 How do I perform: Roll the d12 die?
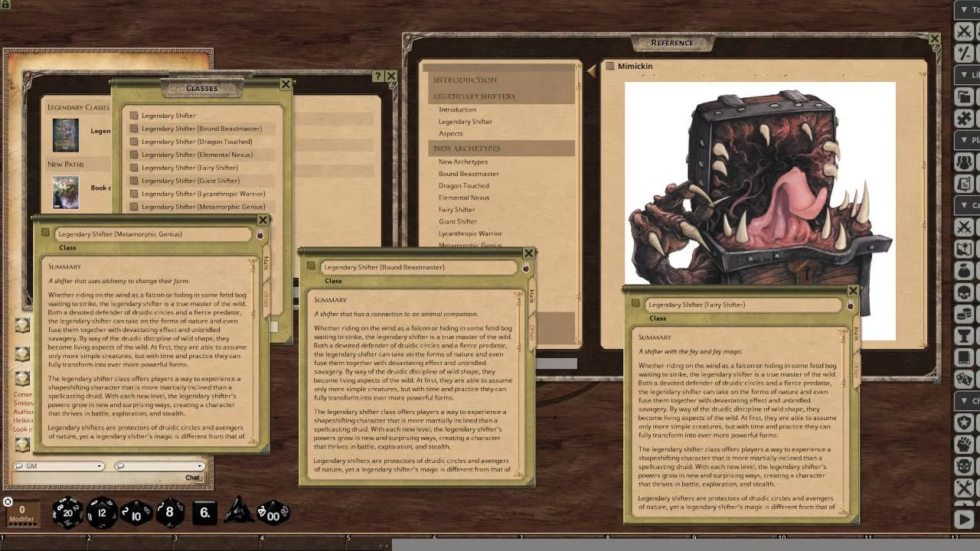102,512
